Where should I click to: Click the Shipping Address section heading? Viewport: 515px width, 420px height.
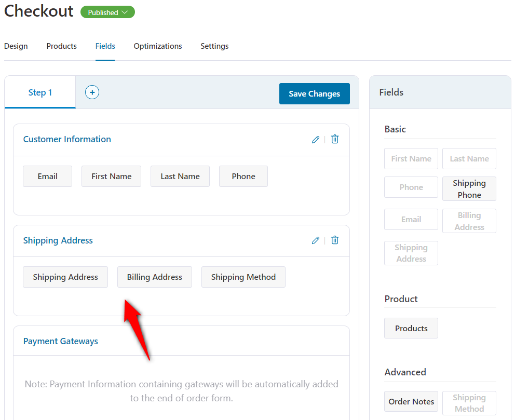click(x=58, y=240)
